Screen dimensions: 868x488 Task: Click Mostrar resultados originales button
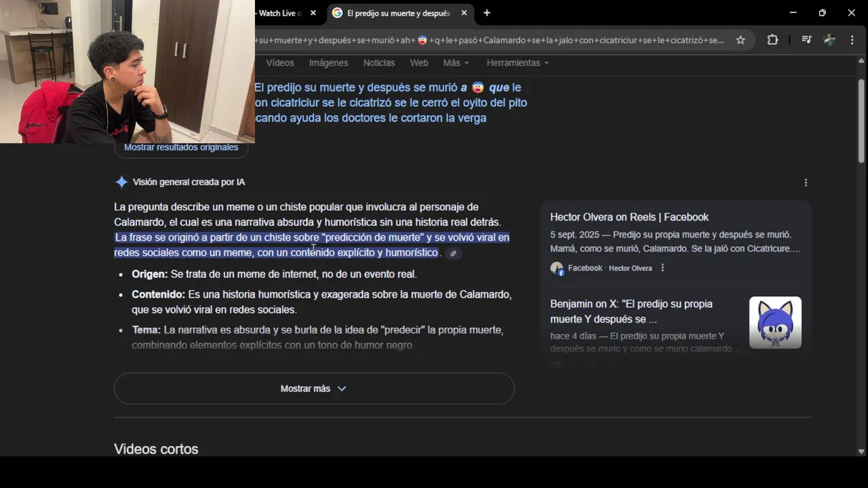(181, 148)
